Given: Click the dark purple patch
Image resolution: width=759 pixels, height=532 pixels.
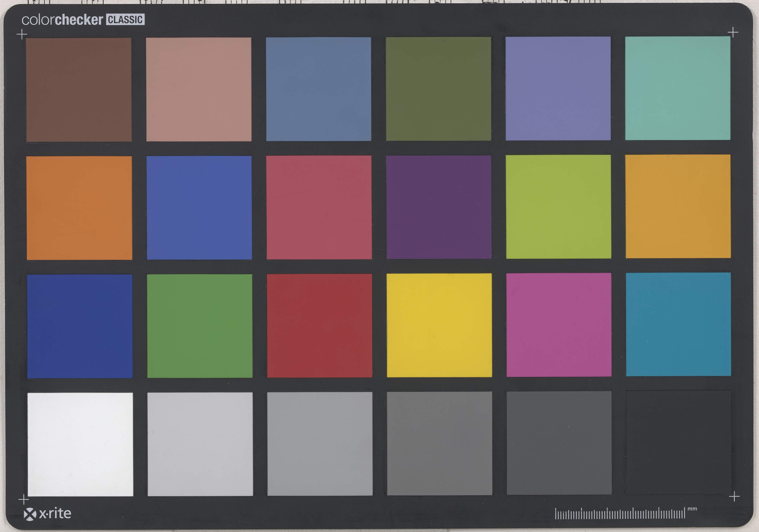Looking at the screenshot, I should pos(439,207).
